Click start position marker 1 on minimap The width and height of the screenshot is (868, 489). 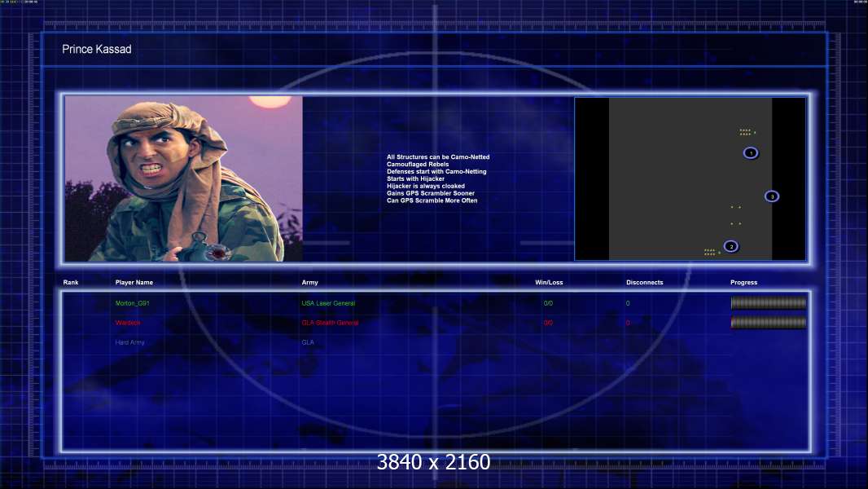[751, 153]
